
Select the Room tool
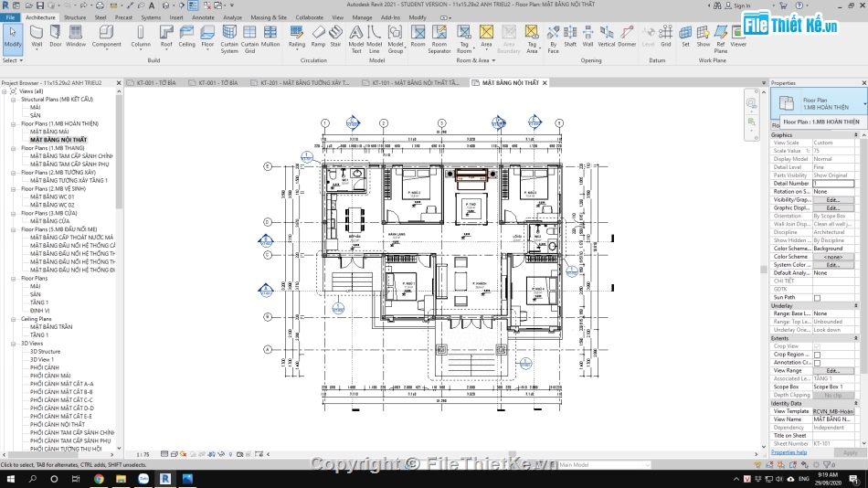(x=418, y=37)
